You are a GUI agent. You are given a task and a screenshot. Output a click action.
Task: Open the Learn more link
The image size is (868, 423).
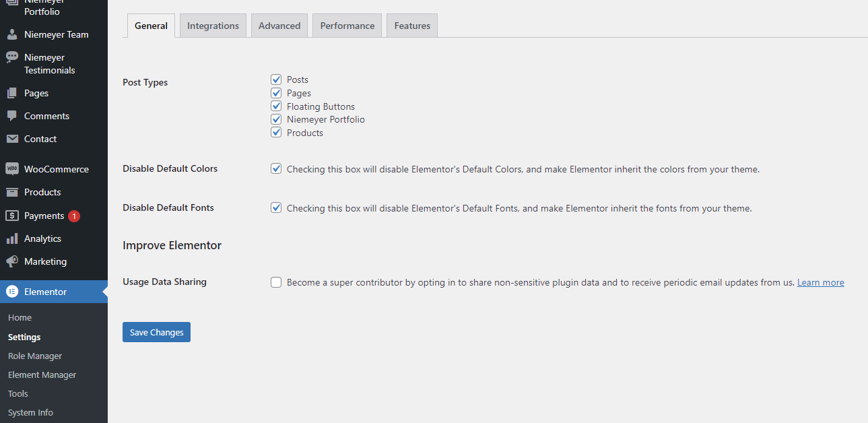(x=820, y=282)
